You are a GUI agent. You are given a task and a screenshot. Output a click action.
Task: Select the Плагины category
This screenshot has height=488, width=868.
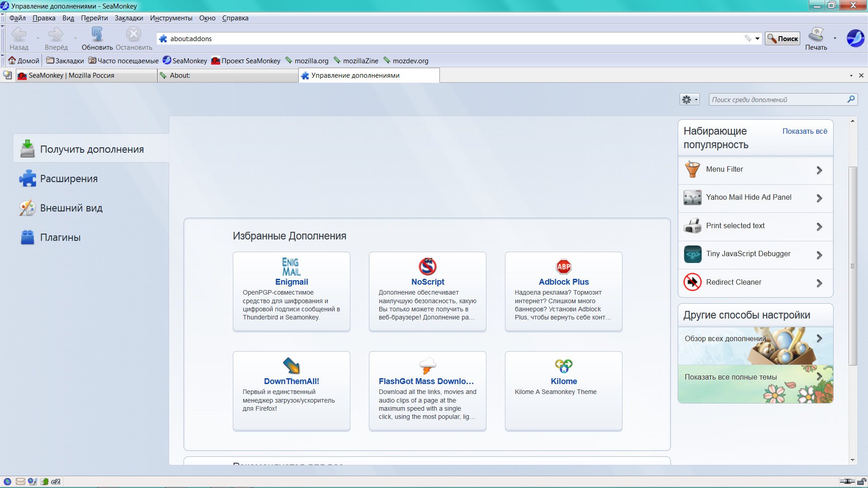91,238
